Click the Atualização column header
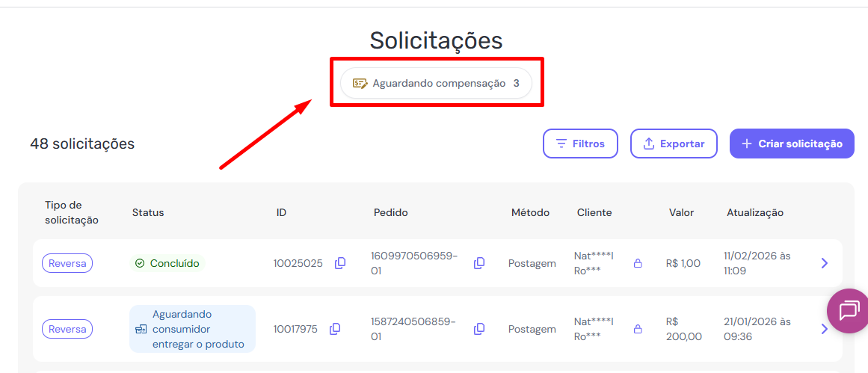Image resolution: width=868 pixels, height=373 pixels. (755, 212)
